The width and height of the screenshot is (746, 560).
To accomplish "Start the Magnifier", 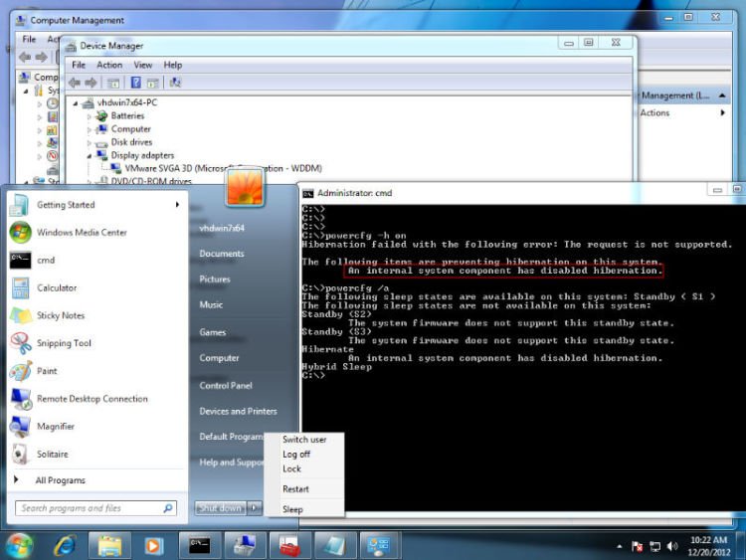I will tap(93, 427).
